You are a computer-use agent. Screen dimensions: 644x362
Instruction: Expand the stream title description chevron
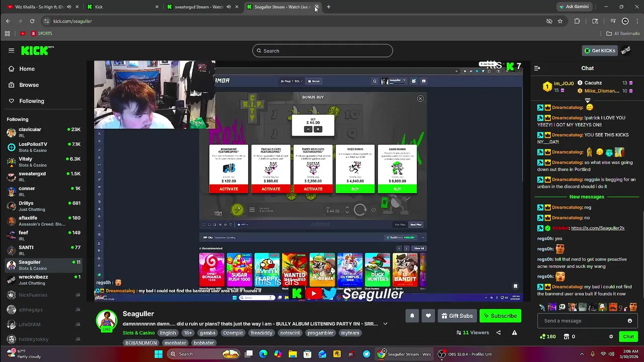[x=385, y=324]
